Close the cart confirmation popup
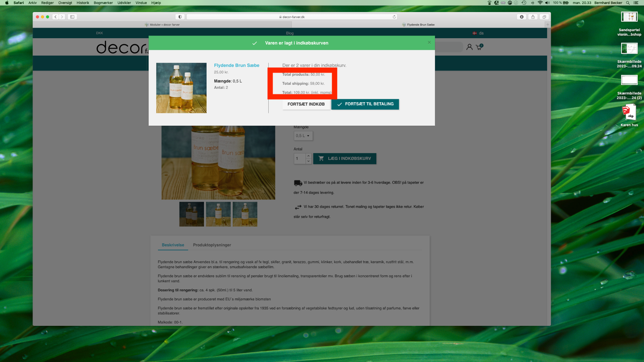 click(429, 43)
